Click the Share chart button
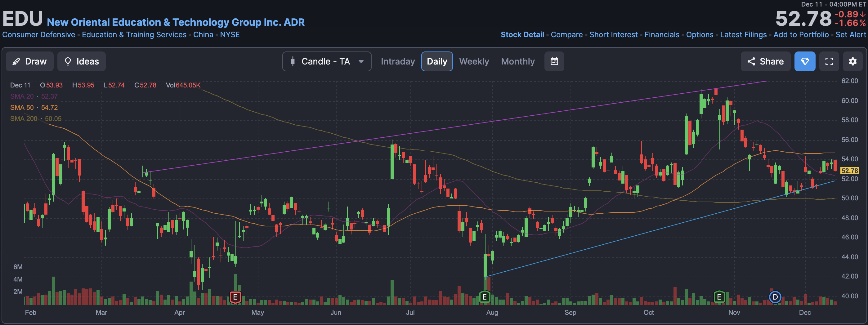The image size is (868, 325). click(x=765, y=61)
